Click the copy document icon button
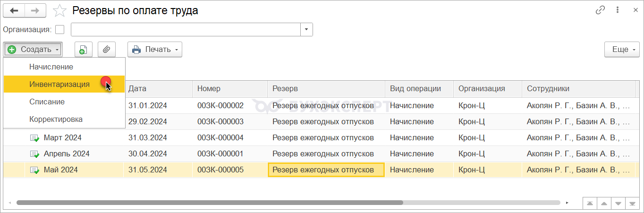 [83, 50]
